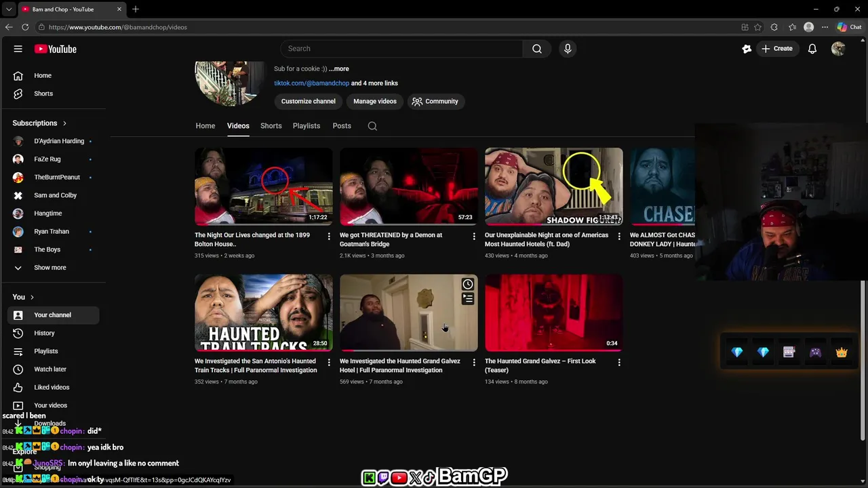The width and height of the screenshot is (868, 488).
Task: Open the YouTube guide hamburger menu
Action: click(18, 49)
